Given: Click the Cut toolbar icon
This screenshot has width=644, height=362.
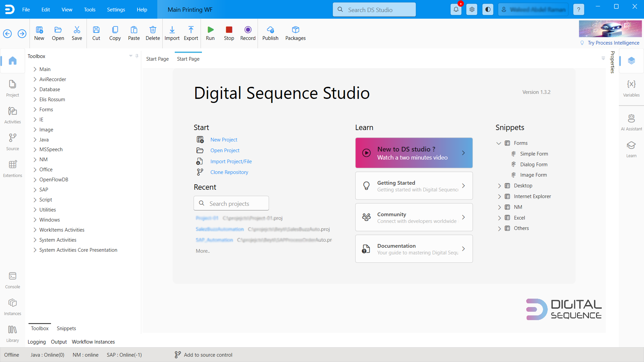Looking at the screenshot, I should tap(96, 33).
